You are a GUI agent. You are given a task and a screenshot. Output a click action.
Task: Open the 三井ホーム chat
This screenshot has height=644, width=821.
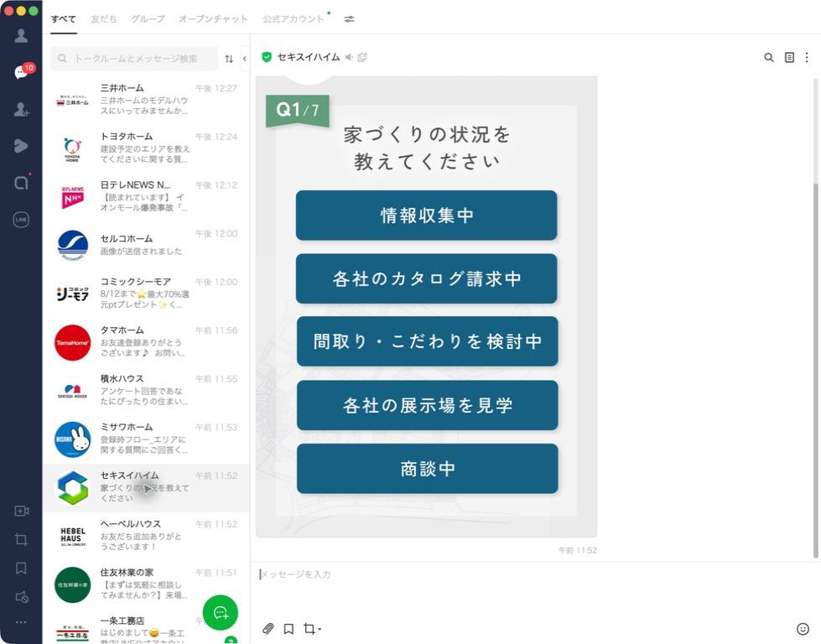(146, 100)
